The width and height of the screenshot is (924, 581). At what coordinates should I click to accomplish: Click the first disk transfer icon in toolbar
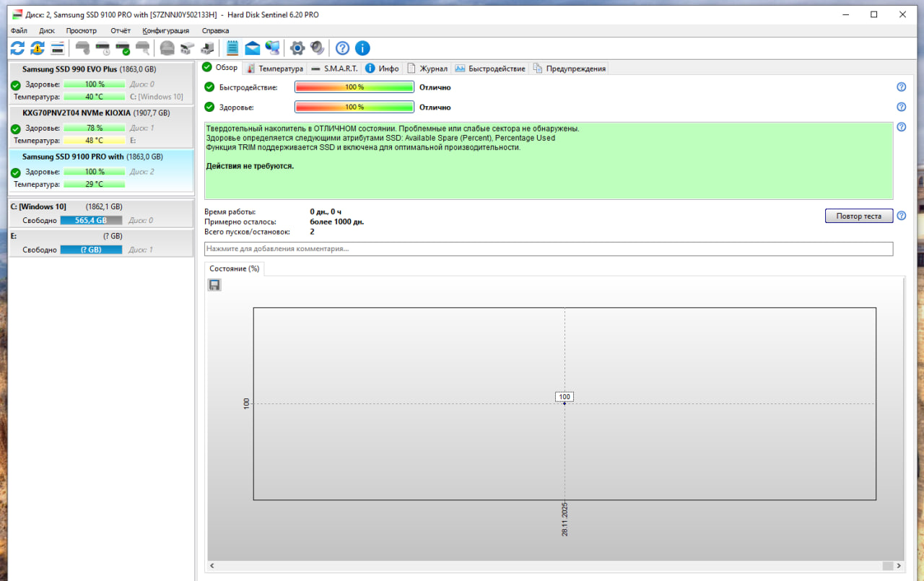click(x=188, y=48)
